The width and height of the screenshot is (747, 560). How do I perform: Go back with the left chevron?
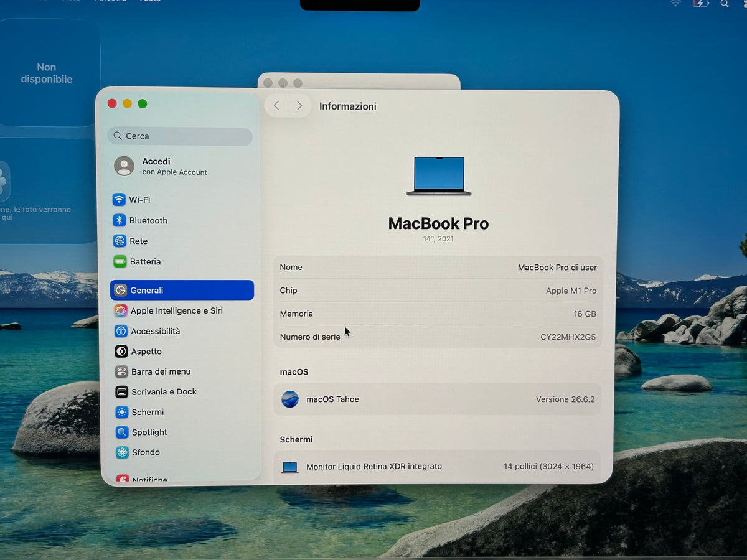(x=276, y=106)
